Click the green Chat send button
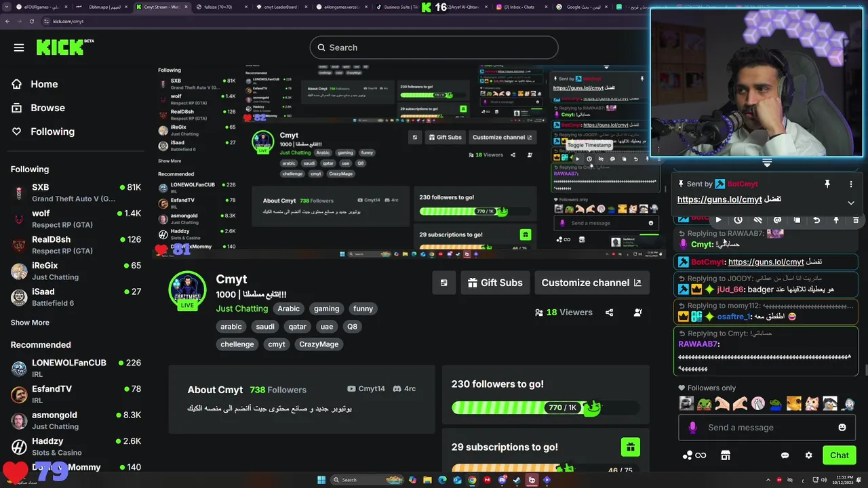 [x=840, y=455]
